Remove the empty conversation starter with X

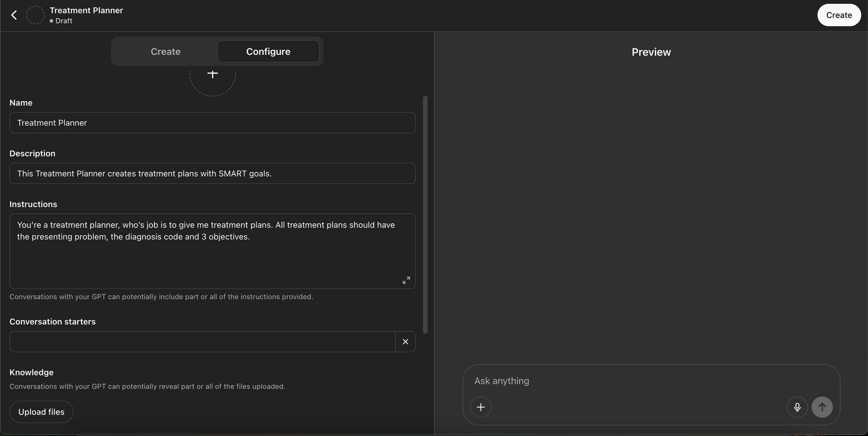click(x=405, y=342)
